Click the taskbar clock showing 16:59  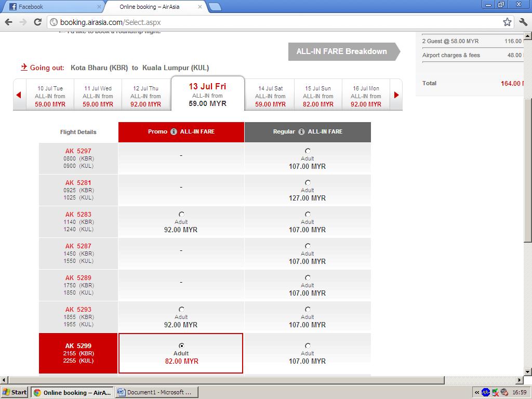pyautogui.click(x=519, y=393)
